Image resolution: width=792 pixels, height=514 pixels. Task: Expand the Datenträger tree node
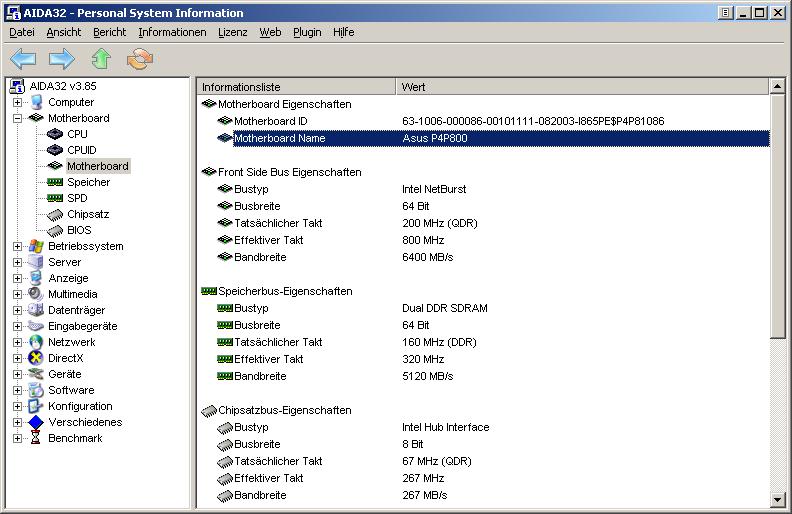18,311
